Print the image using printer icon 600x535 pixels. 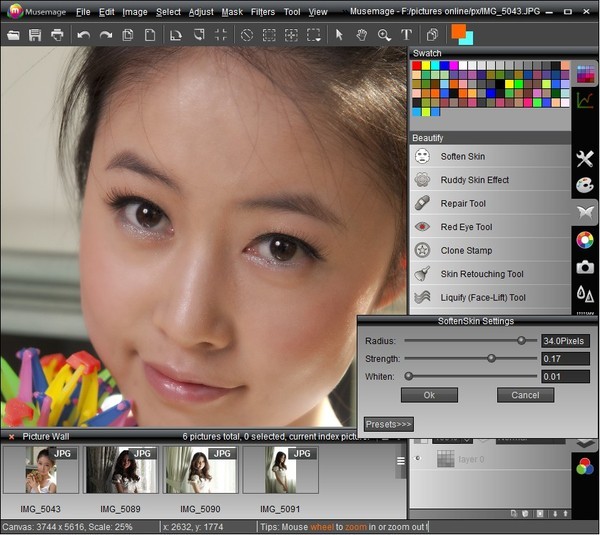pyautogui.click(x=57, y=35)
